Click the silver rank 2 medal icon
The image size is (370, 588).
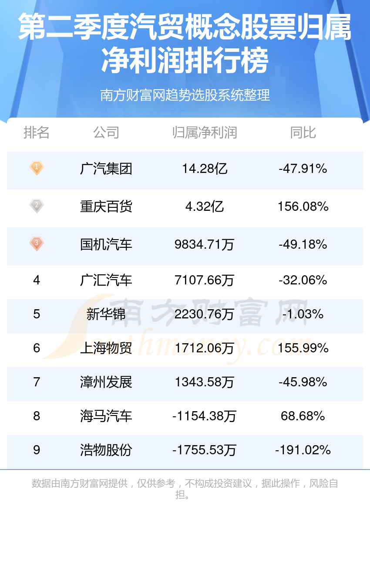37,206
